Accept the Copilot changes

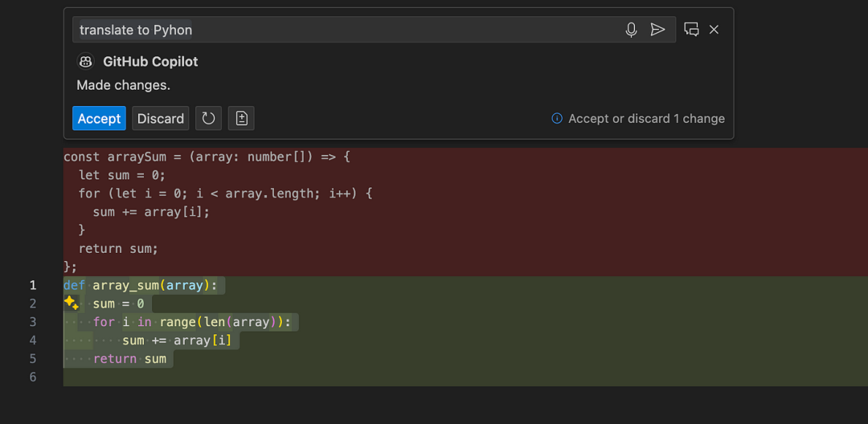pos(99,118)
